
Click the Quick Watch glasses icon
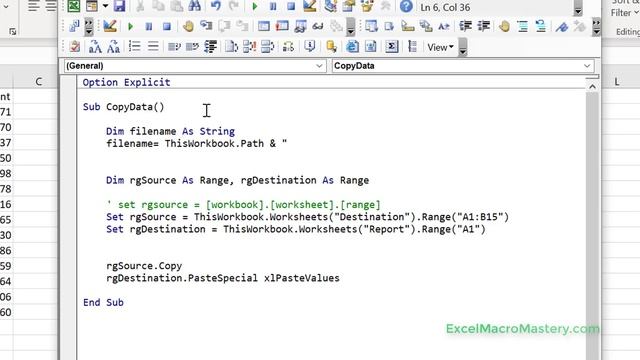pyautogui.click(x=318, y=27)
